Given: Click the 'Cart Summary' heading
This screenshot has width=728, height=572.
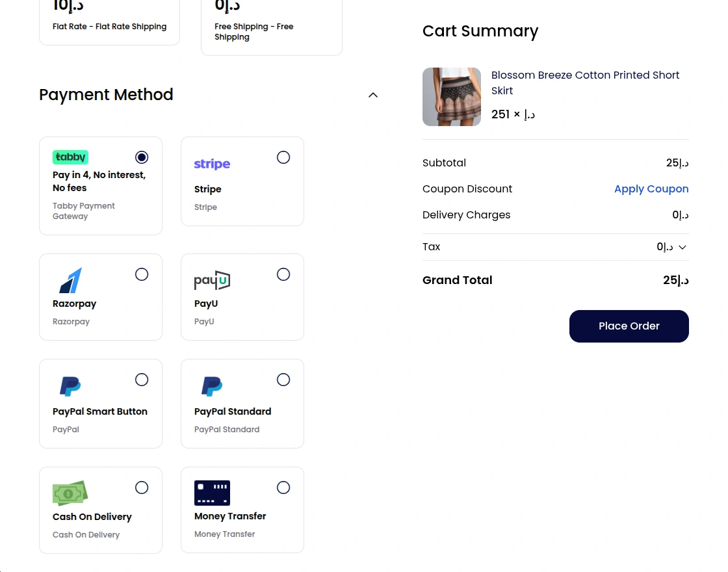Looking at the screenshot, I should [x=480, y=31].
